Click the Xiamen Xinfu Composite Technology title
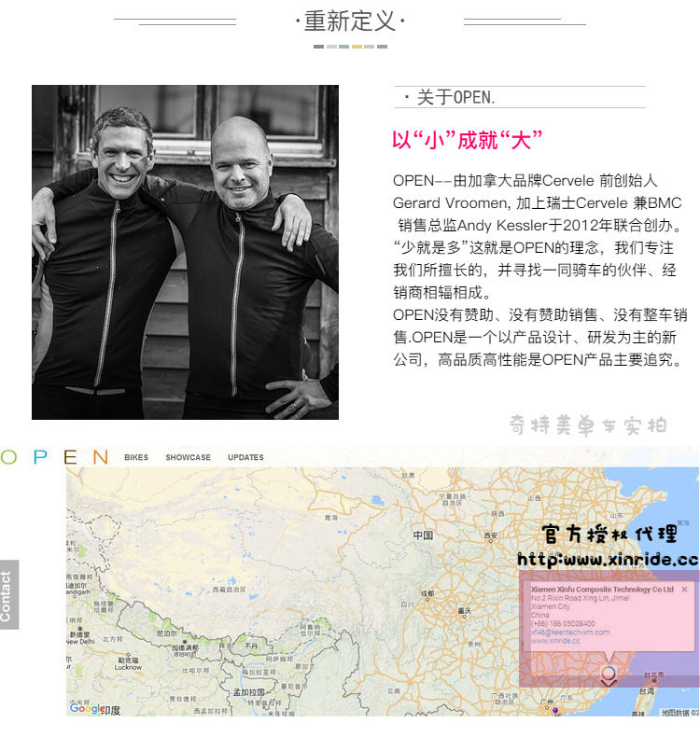 click(x=602, y=589)
